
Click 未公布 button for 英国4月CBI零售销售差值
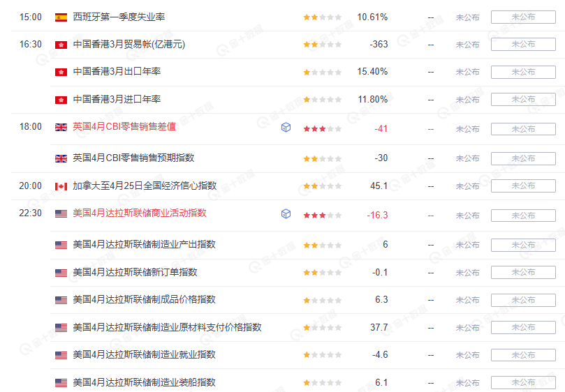[523, 129]
